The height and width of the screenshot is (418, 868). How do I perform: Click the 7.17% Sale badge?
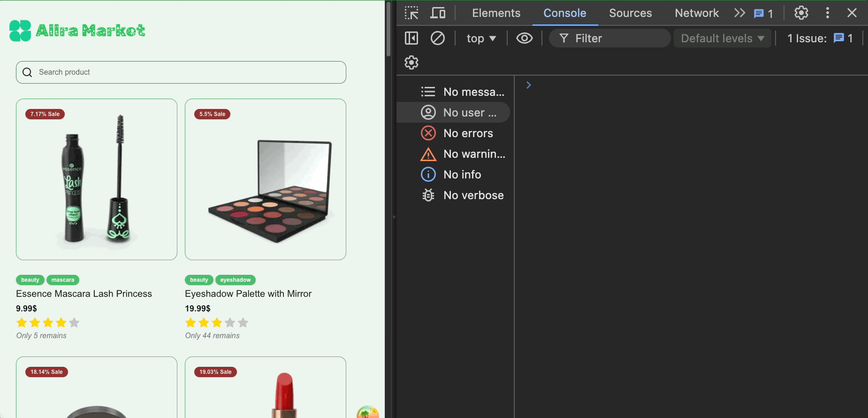[x=45, y=114]
